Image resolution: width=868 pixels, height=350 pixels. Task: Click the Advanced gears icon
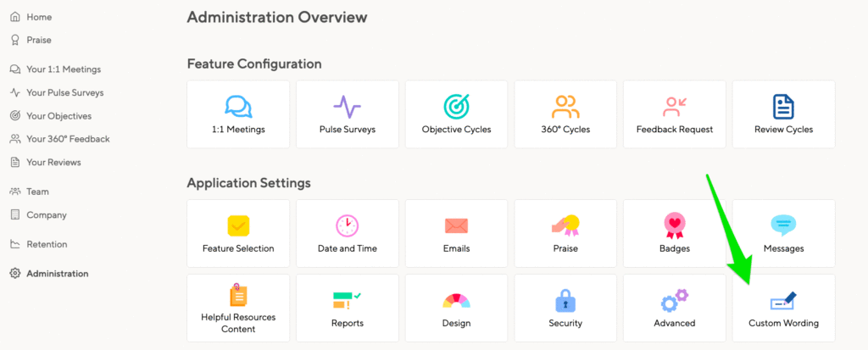pos(674,300)
